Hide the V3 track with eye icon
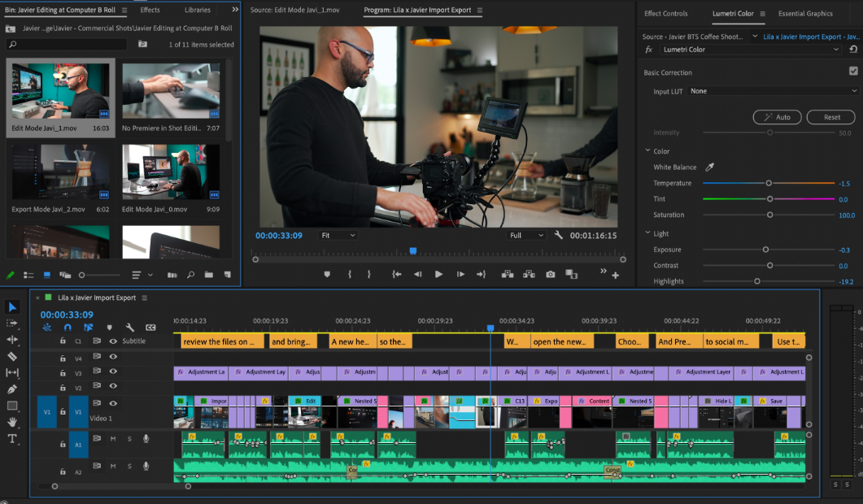Viewport: 863px width, 504px height. pos(113,373)
